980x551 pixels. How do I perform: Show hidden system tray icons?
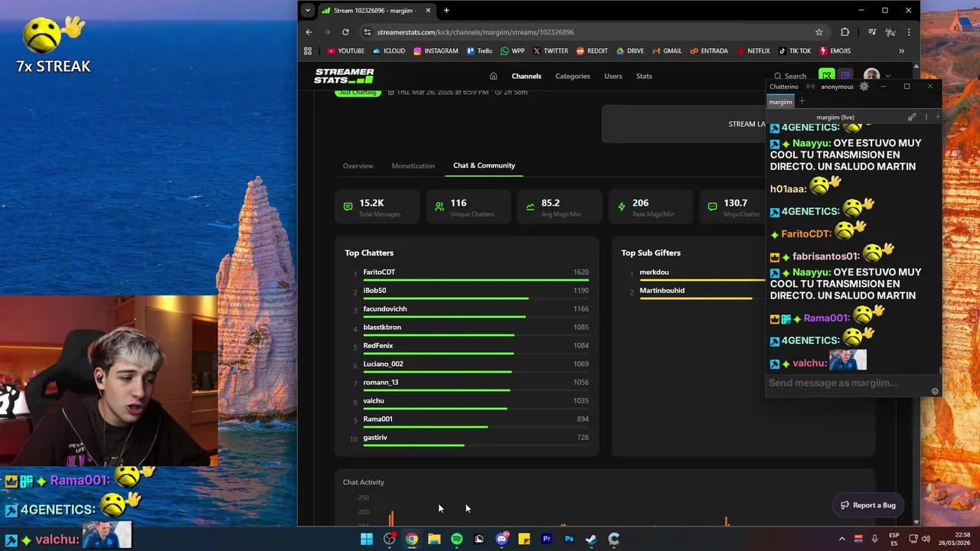coord(842,539)
